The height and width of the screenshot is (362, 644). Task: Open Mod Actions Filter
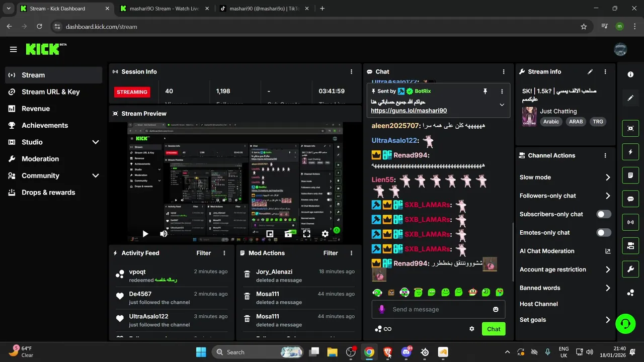tap(331, 253)
